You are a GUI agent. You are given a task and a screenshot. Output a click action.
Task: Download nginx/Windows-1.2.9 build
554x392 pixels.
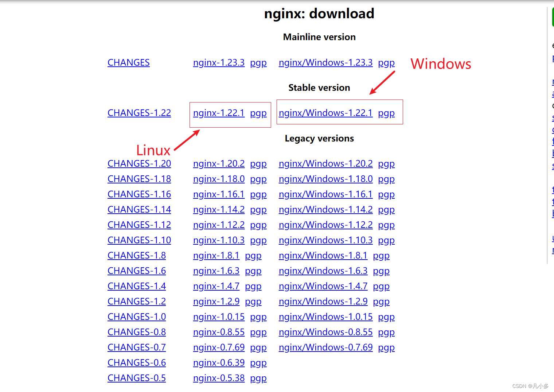tap(323, 302)
